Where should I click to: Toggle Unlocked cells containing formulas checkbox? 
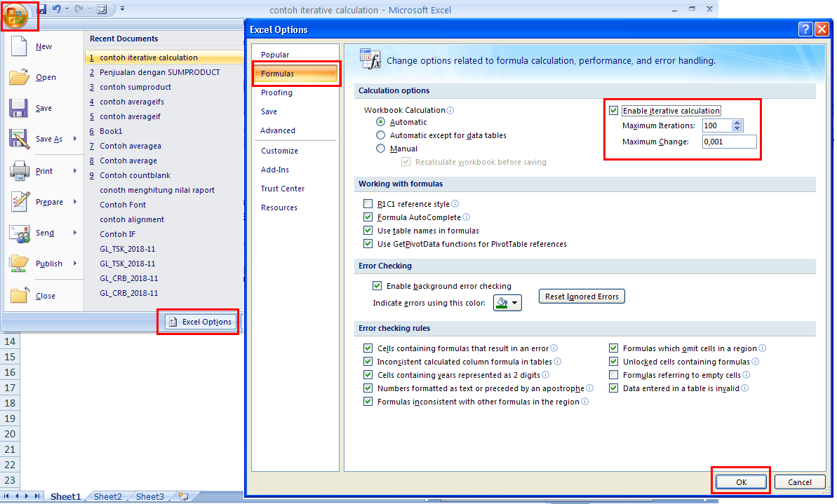pos(613,362)
